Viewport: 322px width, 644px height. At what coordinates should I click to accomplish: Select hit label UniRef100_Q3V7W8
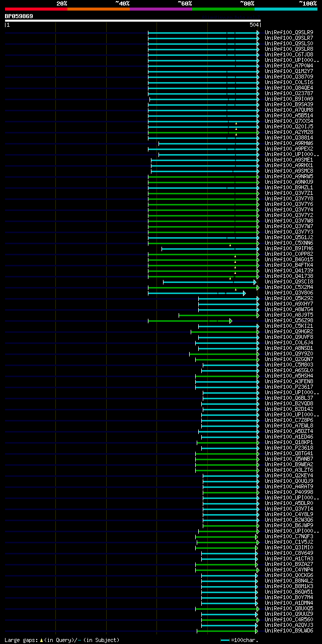[289, 221]
